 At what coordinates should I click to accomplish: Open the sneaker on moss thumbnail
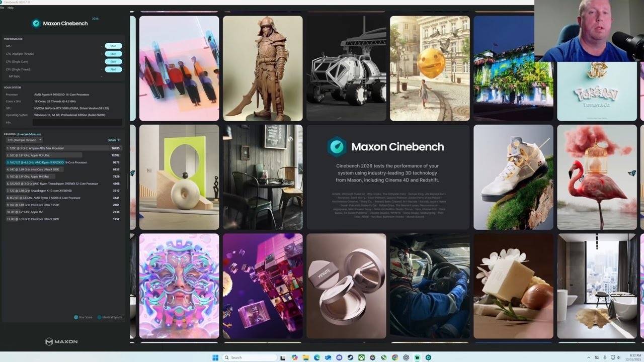coord(513,177)
